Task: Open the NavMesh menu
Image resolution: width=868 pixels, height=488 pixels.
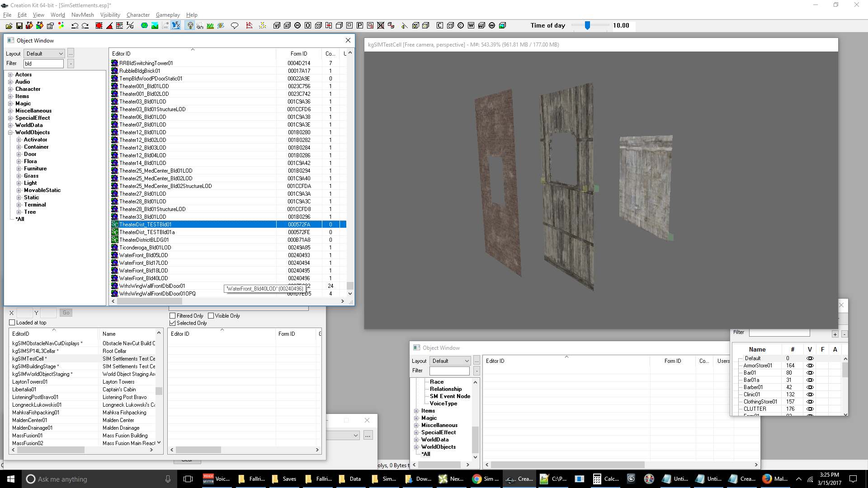Action: tap(83, 15)
